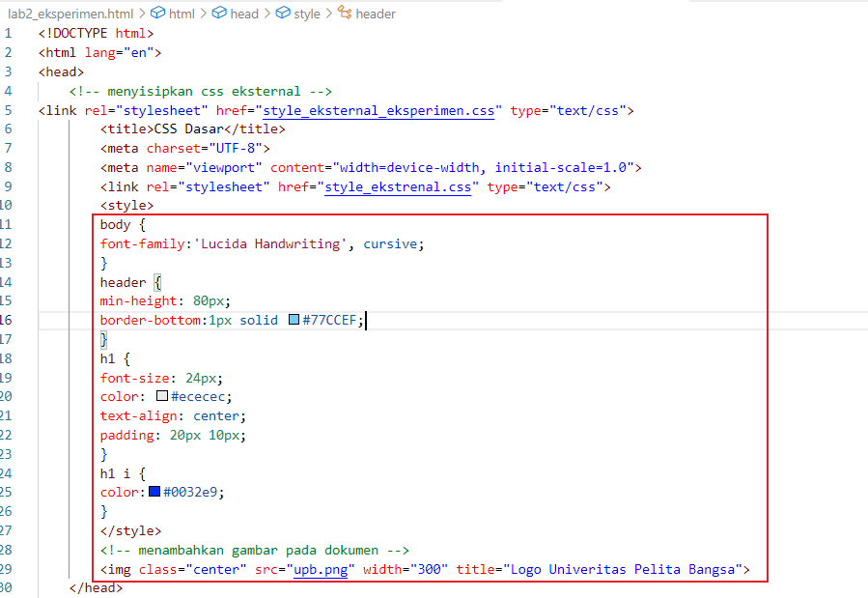Click the color swatch beside #ececec
Screen dimensions: 868x598
point(162,396)
